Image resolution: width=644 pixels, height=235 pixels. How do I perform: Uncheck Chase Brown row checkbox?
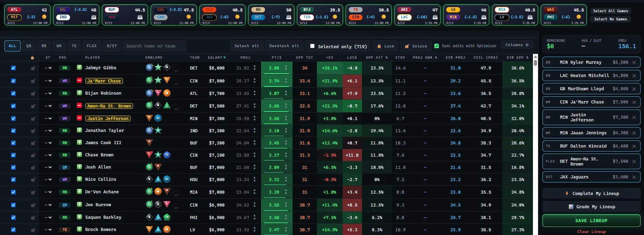click(x=13, y=155)
